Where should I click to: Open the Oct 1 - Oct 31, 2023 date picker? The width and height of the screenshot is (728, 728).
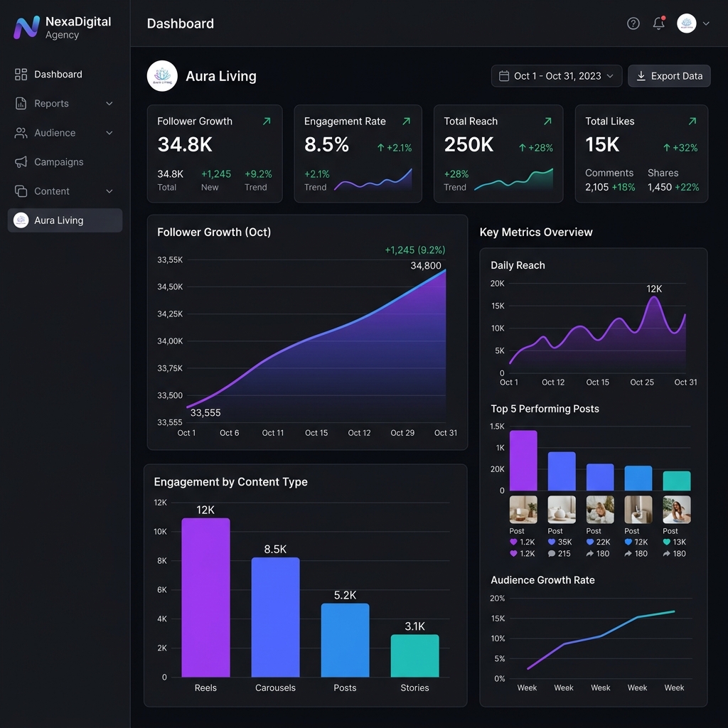click(x=557, y=75)
